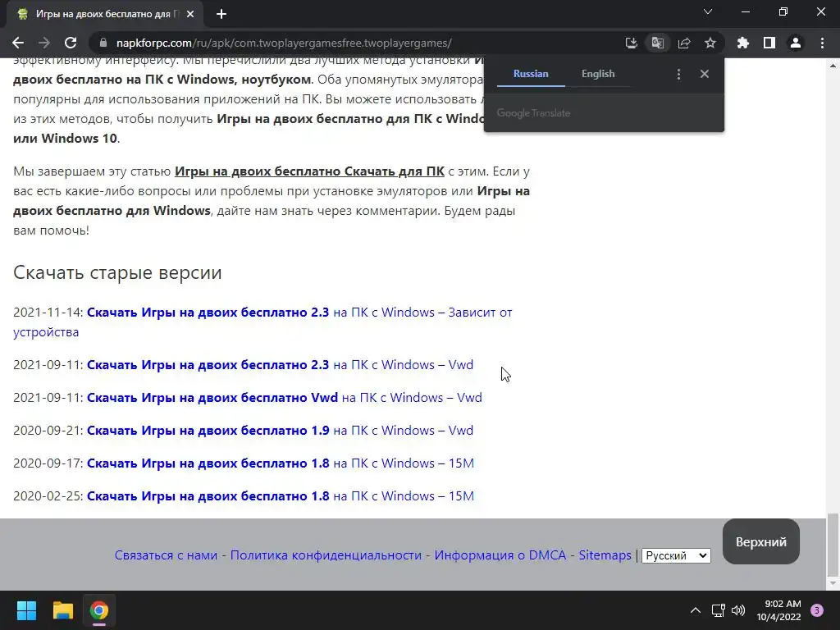This screenshot has width=840, height=630.
Task: Open Информация о DMCA link
Action: pyautogui.click(x=500, y=555)
